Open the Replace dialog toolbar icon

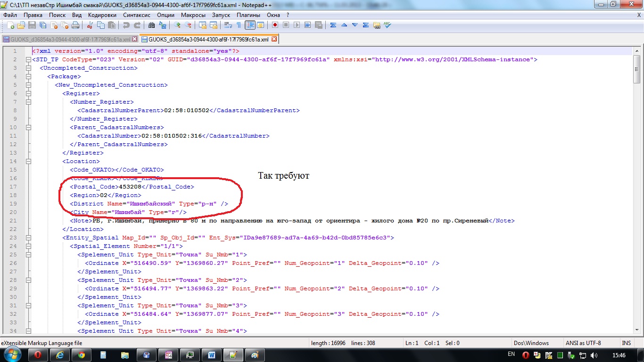(162, 25)
